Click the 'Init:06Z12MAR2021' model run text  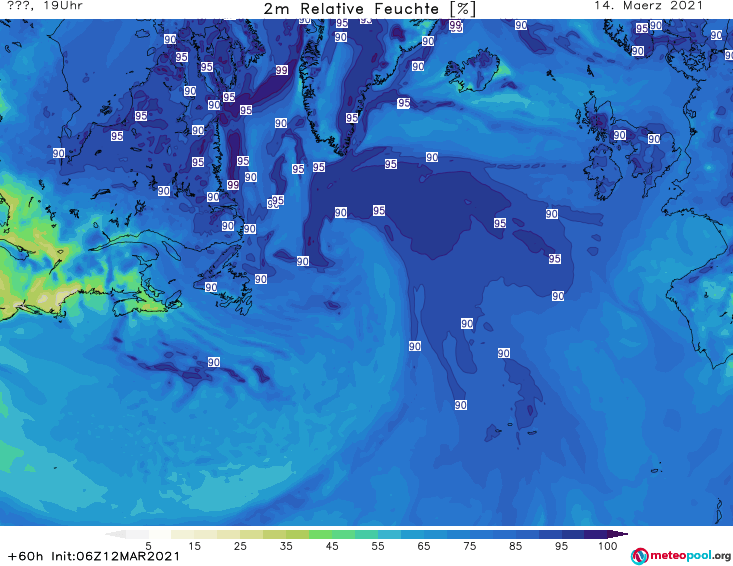point(115,556)
